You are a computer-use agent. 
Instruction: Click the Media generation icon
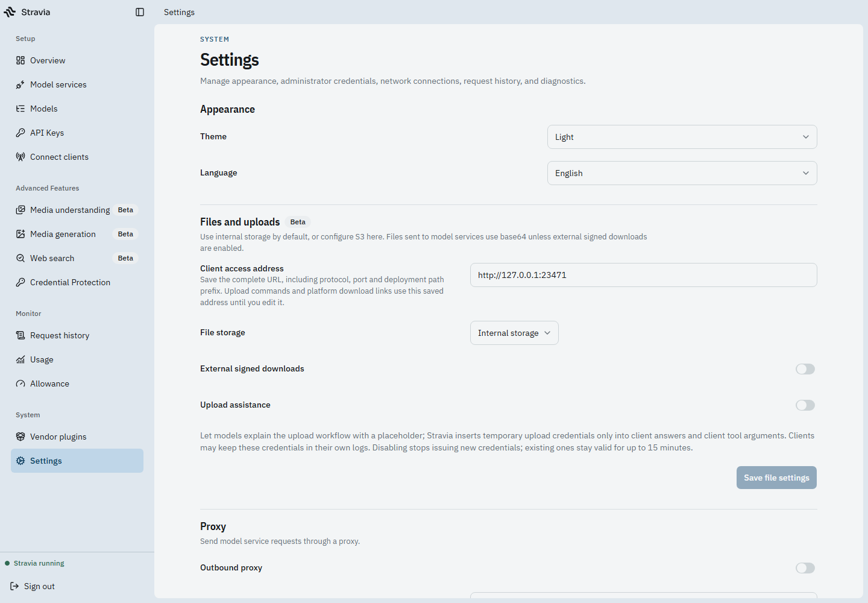20,234
